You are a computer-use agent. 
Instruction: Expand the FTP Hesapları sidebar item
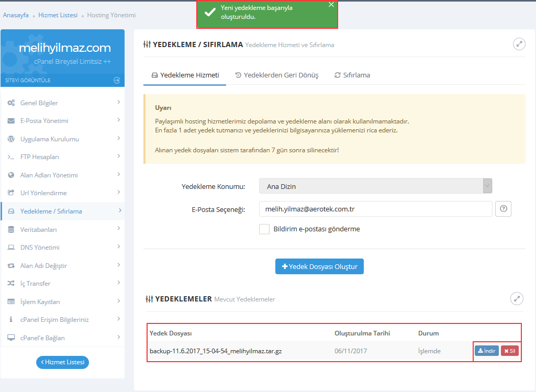click(x=40, y=157)
